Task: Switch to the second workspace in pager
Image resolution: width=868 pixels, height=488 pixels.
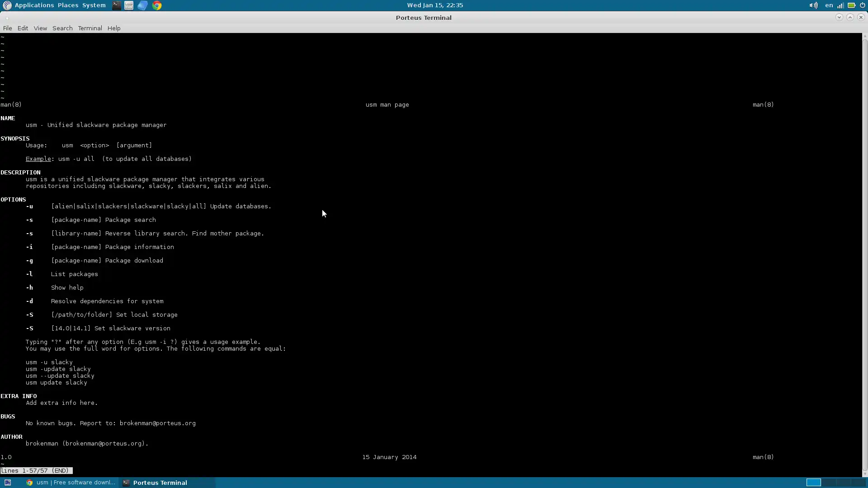Action: pyautogui.click(x=829, y=483)
